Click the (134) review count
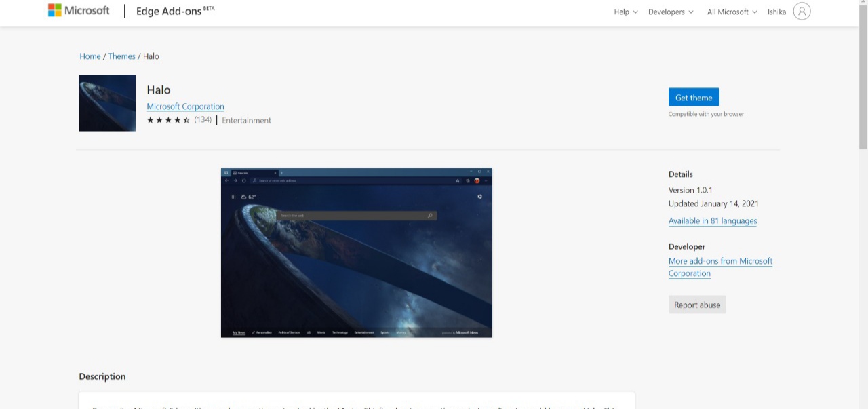The width and height of the screenshot is (868, 409). [203, 120]
